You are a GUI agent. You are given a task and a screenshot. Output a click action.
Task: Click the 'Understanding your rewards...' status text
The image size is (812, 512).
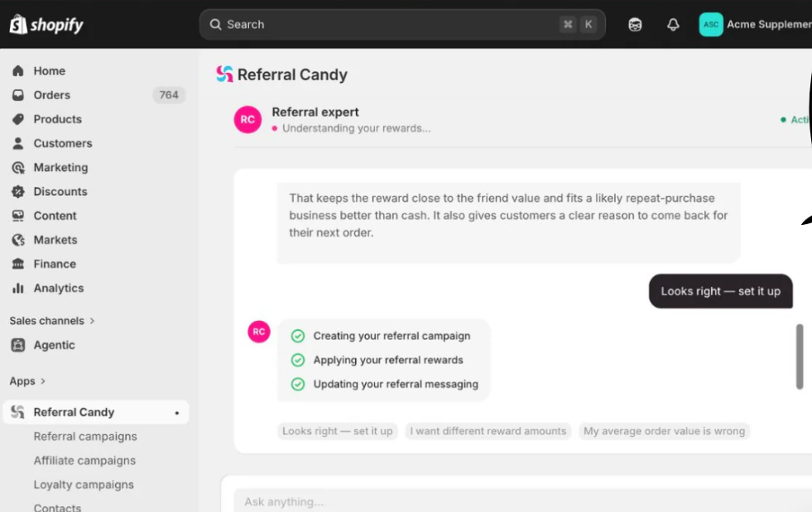[356, 128]
